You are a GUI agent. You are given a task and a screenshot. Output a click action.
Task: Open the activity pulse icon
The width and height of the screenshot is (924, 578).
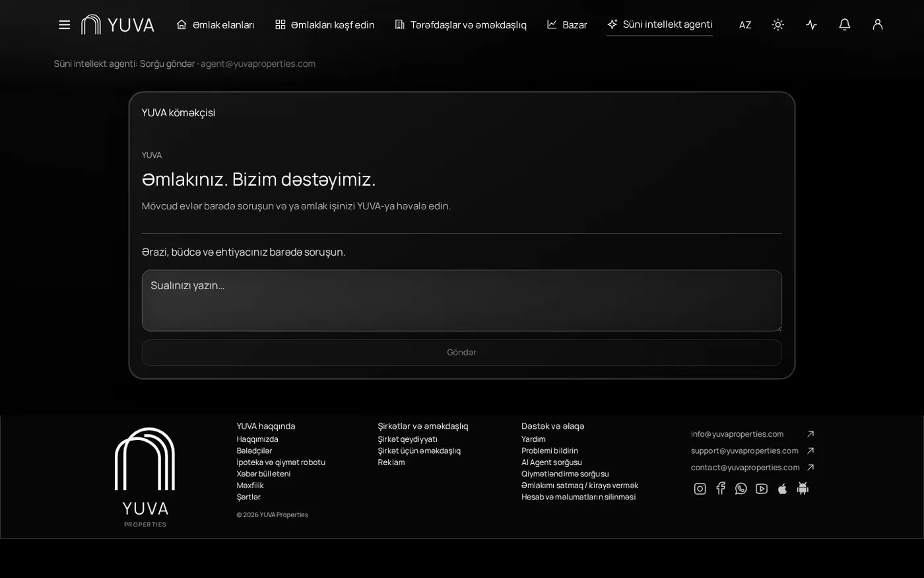[x=811, y=24]
